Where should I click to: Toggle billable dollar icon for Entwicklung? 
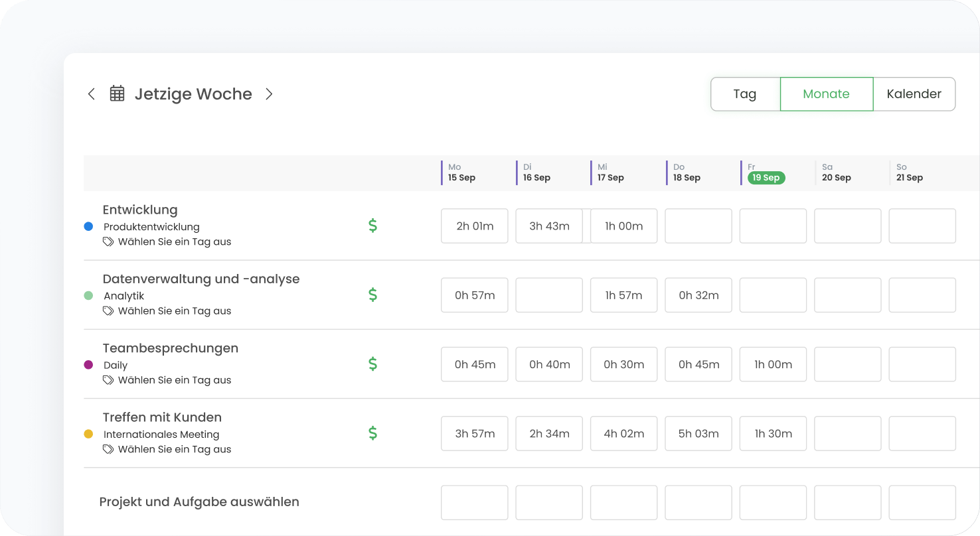pos(372,226)
